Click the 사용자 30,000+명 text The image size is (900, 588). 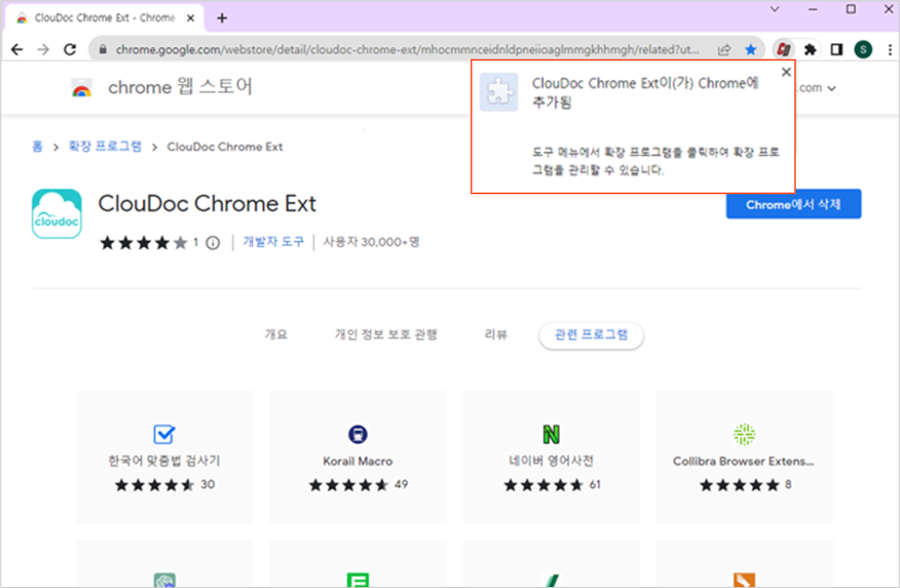(372, 242)
